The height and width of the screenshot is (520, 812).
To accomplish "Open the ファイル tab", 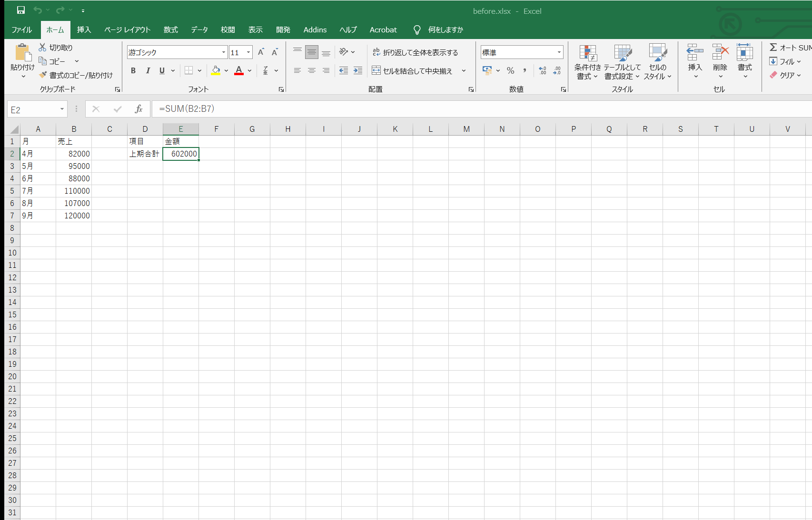I will (x=22, y=29).
